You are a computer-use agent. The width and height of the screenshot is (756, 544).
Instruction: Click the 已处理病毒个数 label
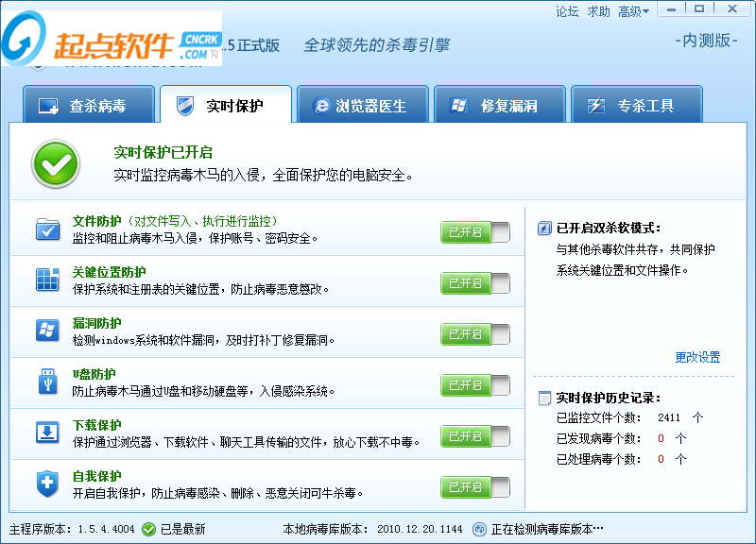pyautogui.click(x=598, y=459)
